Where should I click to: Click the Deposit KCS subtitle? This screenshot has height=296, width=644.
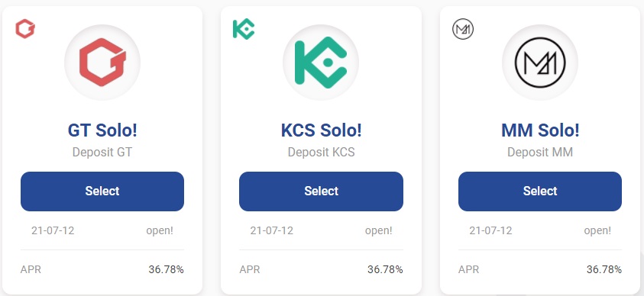click(321, 152)
